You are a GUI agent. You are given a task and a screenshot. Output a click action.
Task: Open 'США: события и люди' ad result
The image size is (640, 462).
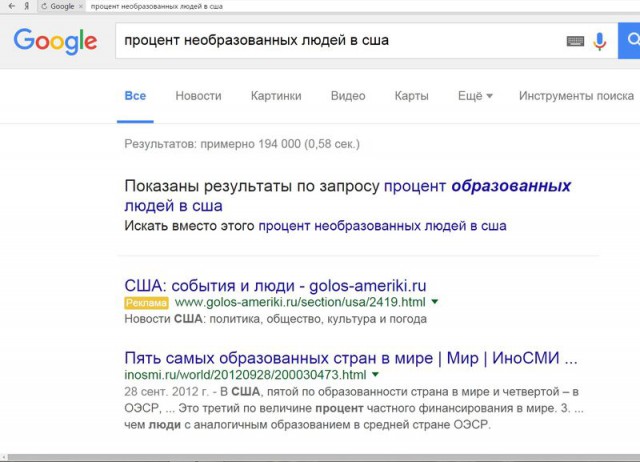pyautogui.click(x=275, y=286)
